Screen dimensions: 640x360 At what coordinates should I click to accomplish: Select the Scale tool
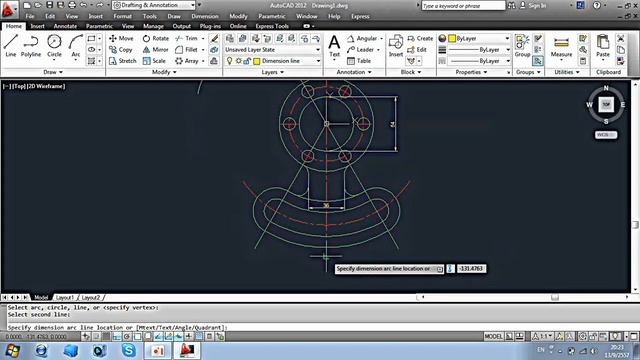click(154, 61)
